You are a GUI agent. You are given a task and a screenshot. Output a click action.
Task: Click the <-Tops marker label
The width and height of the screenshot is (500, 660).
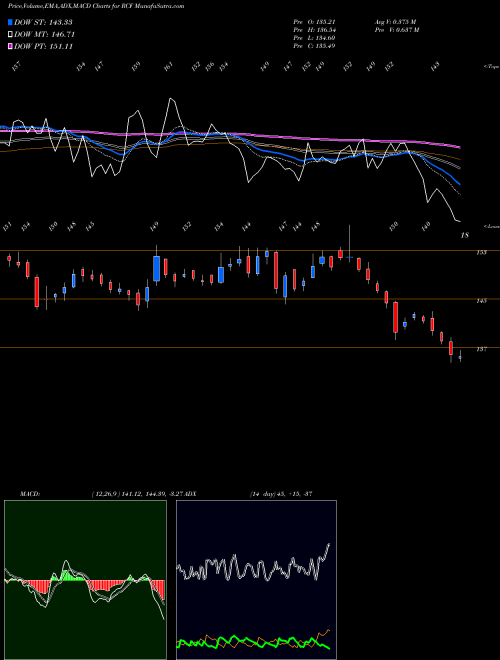pyautogui.click(x=491, y=67)
